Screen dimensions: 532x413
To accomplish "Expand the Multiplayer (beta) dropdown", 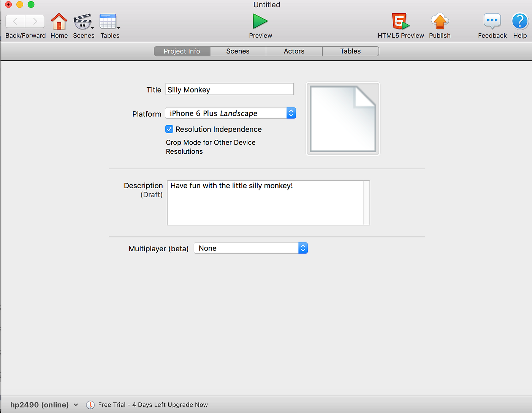I will (251, 248).
